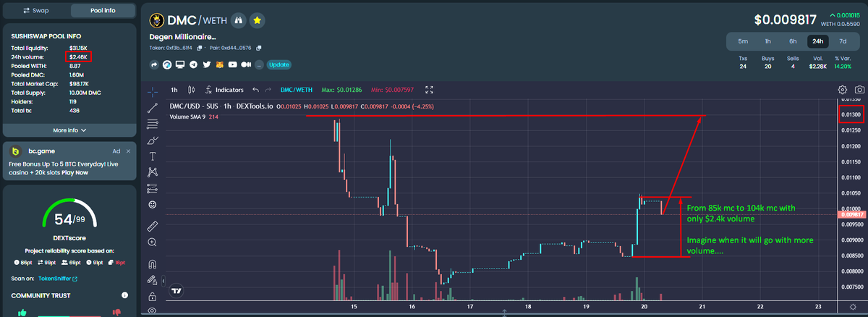The height and width of the screenshot is (317, 868).
Task: Open the Medium link icon
Action: tap(245, 64)
